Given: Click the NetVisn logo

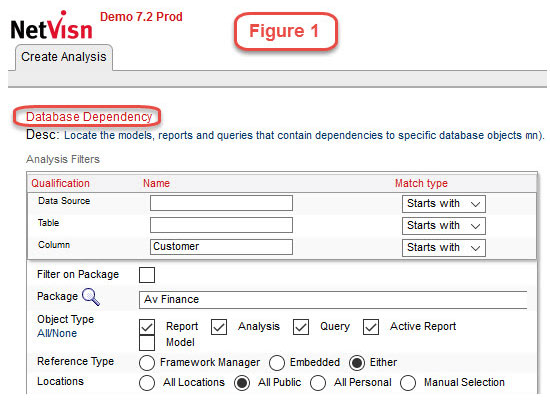Looking at the screenshot, I should 52,26.
